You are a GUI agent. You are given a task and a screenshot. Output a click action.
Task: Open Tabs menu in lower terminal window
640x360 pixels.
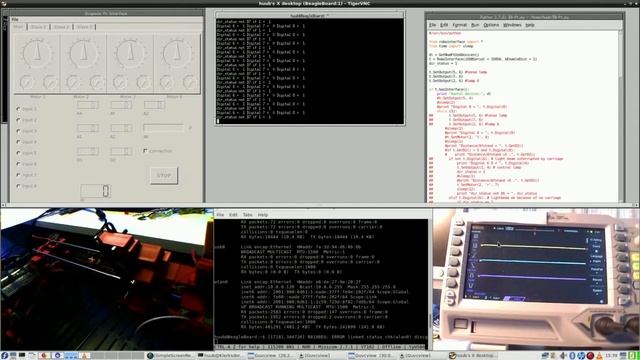pos(247,215)
